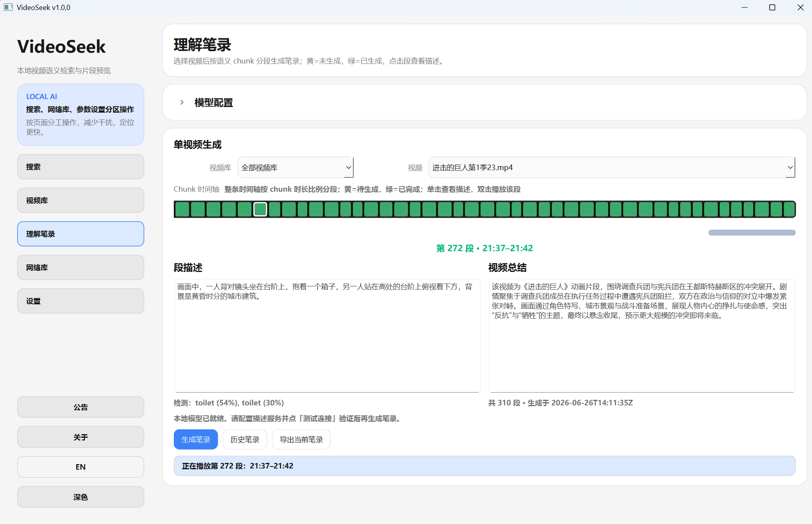Open the 公告 announcements button
Image resolution: width=812 pixels, height=524 pixels.
(x=81, y=407)
